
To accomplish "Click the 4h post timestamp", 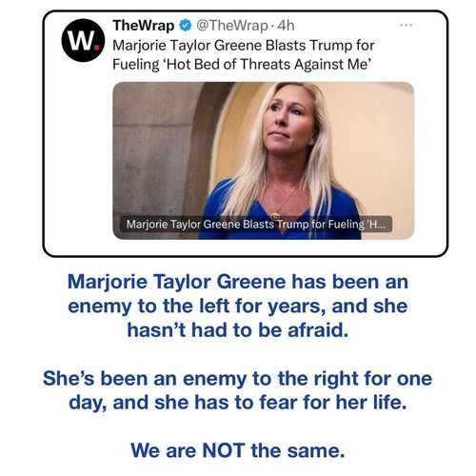I will tap(286, 26).
